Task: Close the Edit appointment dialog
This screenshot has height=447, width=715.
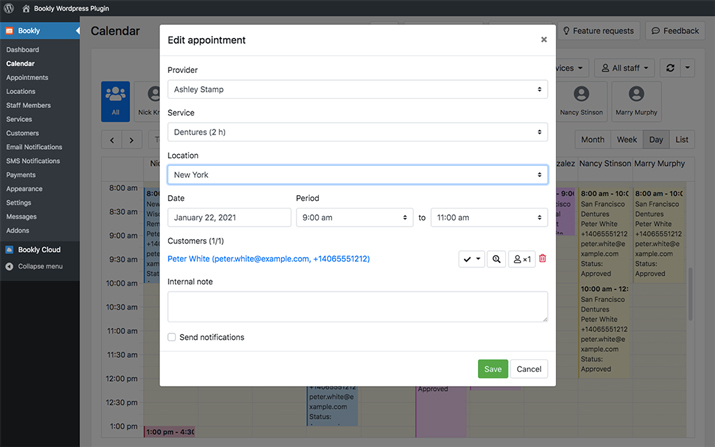Action: point(544,40)
